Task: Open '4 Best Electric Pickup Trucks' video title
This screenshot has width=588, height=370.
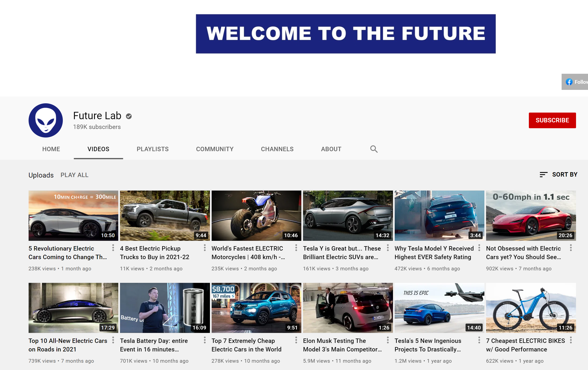Action: pyautogui.click(x=155, y=253)
